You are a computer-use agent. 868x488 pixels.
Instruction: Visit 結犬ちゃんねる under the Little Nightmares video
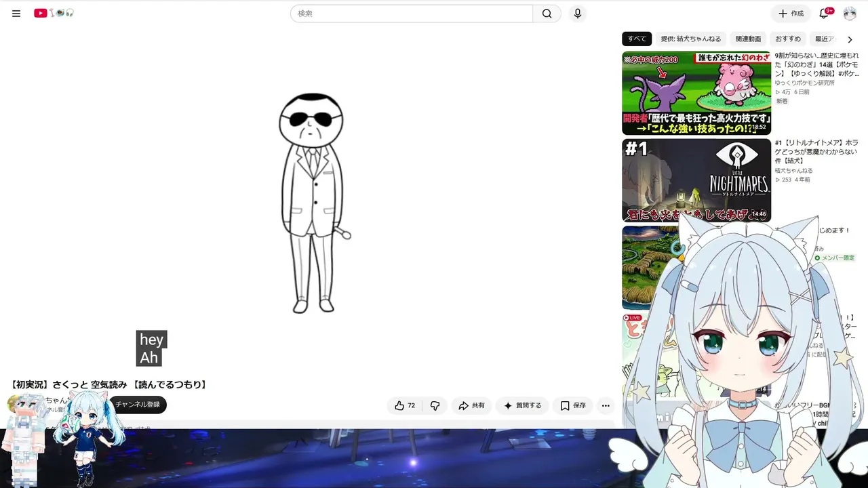[794, 171]
